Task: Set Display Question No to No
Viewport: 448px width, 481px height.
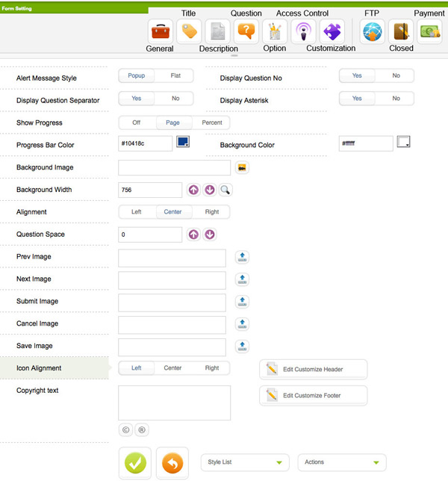Action: 396,76
